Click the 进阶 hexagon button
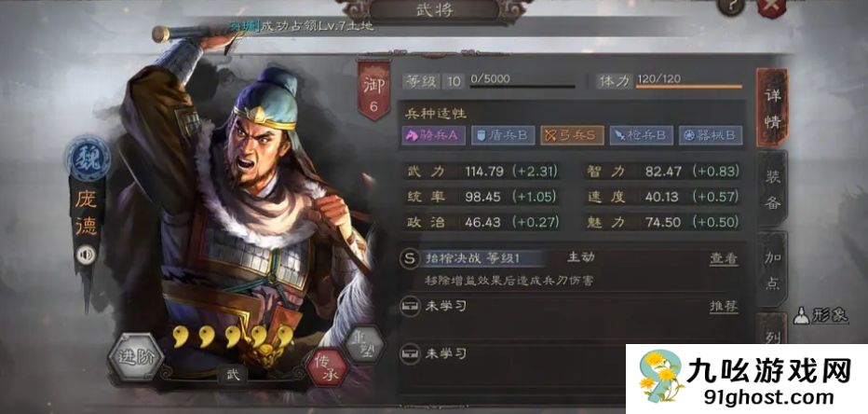 pyautogui.click(x=135, y=357)
